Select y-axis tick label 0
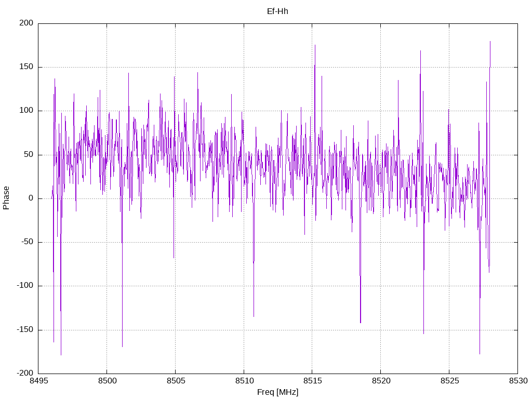The height and width of the screenshot is (399, 532). pyautogui.click(x=31, y=198)
